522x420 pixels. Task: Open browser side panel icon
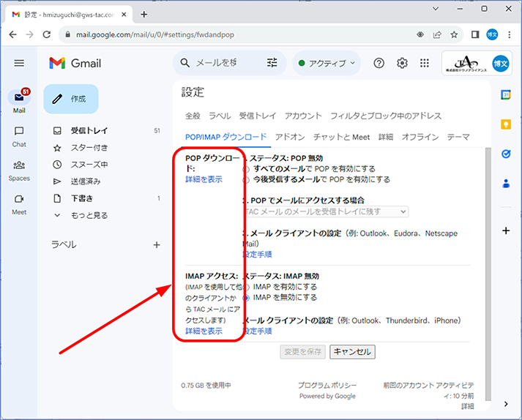click(x=475, y=34)
